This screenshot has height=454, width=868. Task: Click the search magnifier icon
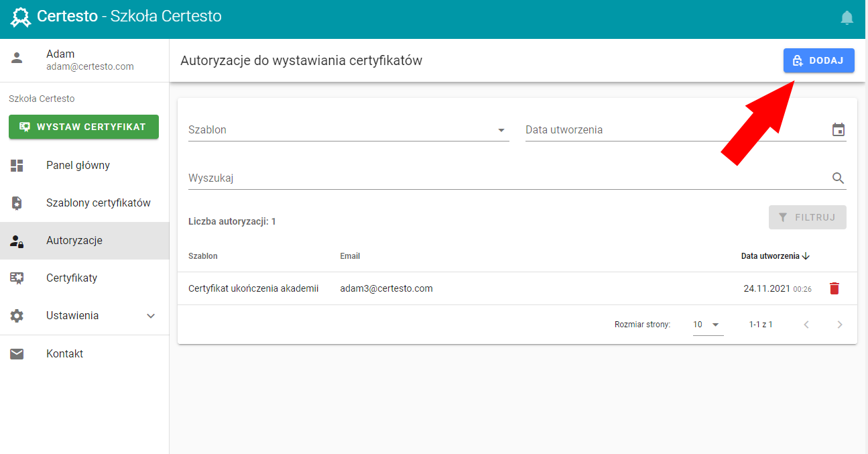[839, 178]
